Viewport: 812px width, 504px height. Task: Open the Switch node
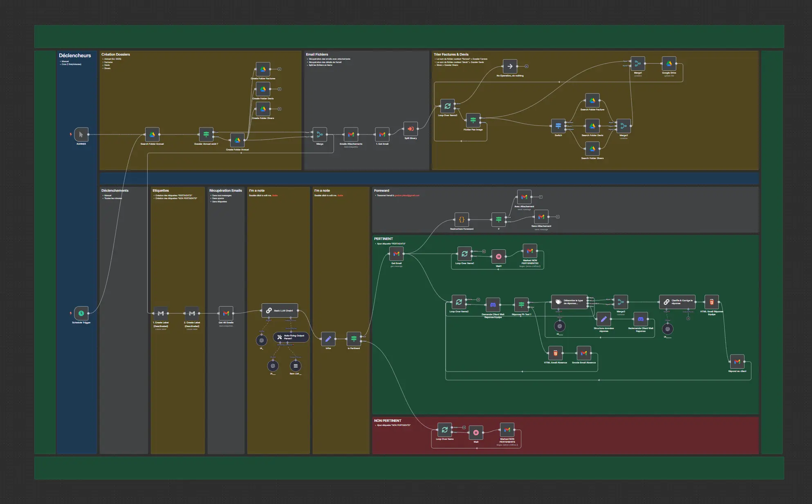point(558,126)
